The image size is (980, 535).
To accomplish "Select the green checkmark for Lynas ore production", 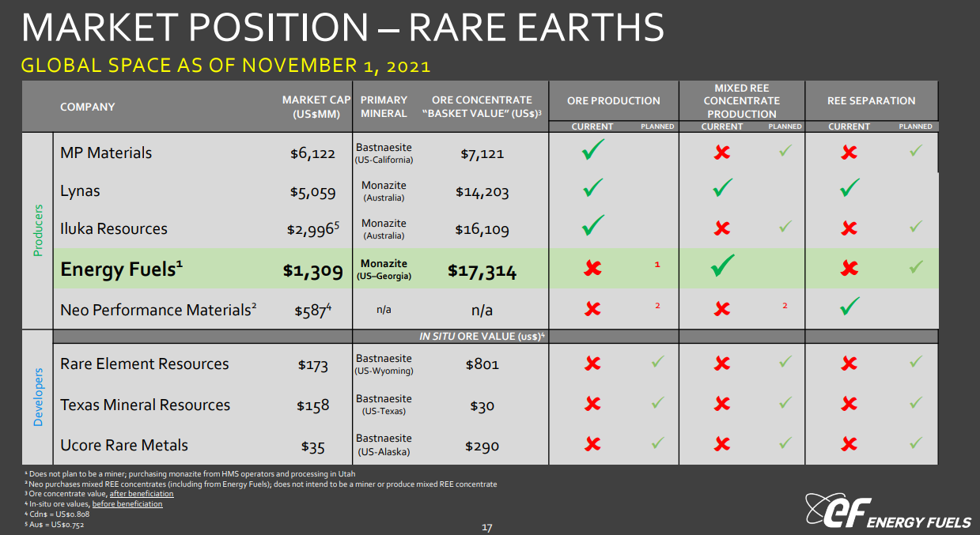I will [592, 189].
